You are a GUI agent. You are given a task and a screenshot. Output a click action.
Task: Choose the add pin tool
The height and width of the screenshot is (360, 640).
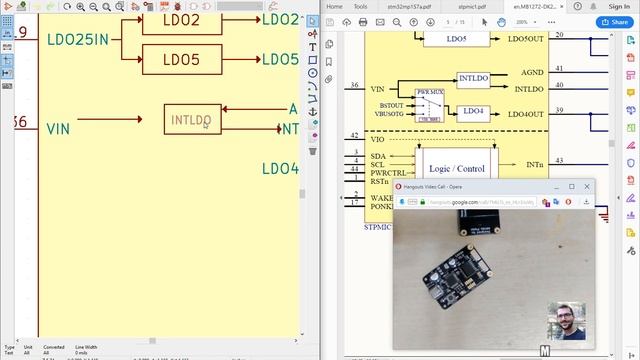tap(313, 34)
